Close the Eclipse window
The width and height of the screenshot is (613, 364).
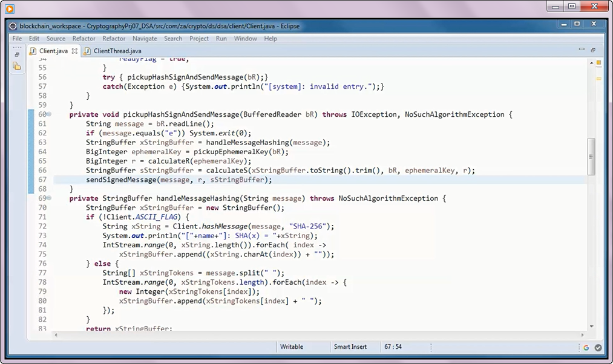(594, 24)
